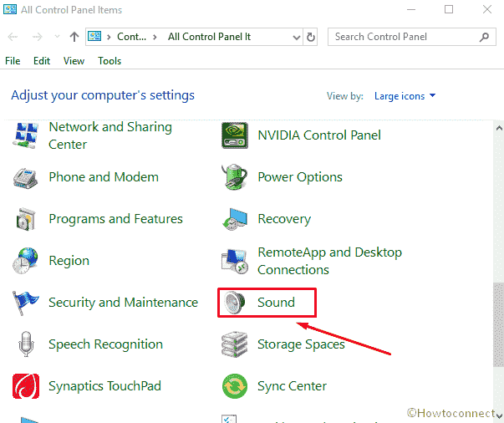Open Sync Center link

(292, 386)
